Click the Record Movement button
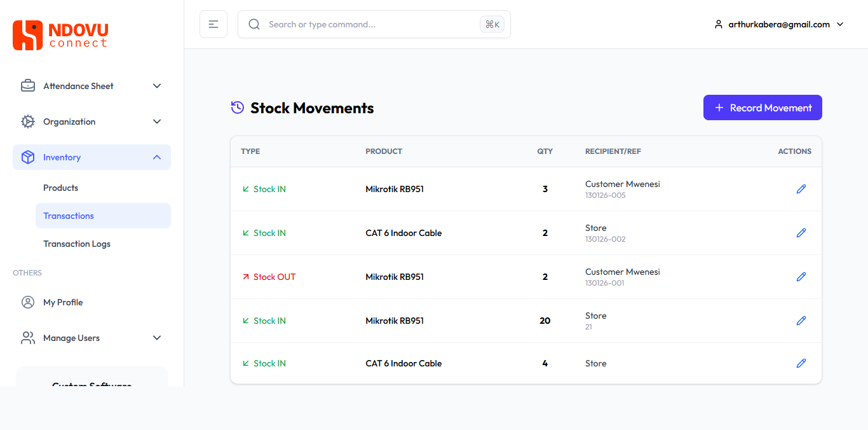Image resolution: width=868 pixels, height=430 pixels. [x=763, y=107]
